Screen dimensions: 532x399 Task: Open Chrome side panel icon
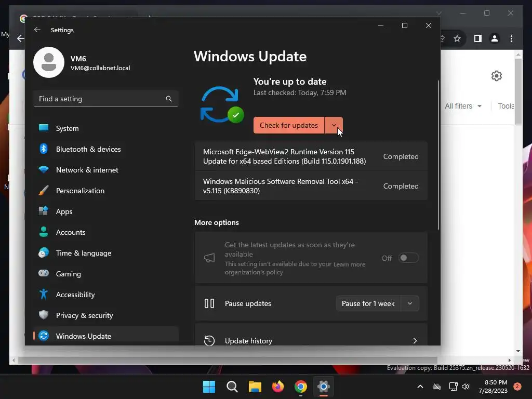point(478,38)
